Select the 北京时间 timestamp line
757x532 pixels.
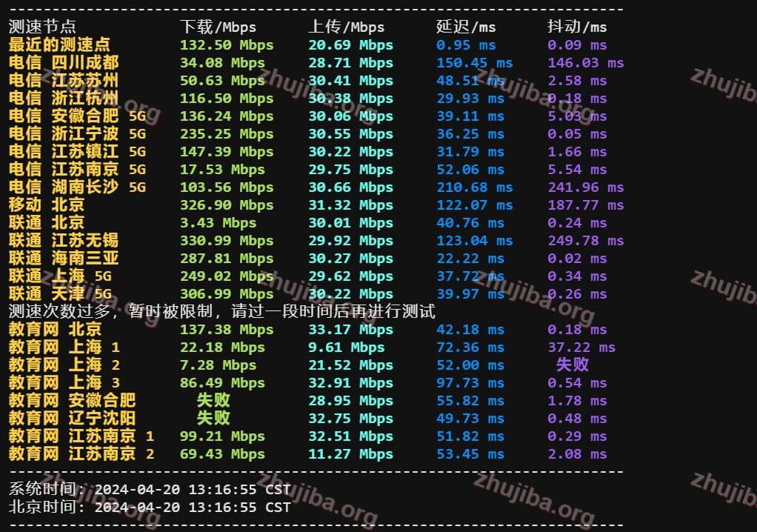click(150, 507)
